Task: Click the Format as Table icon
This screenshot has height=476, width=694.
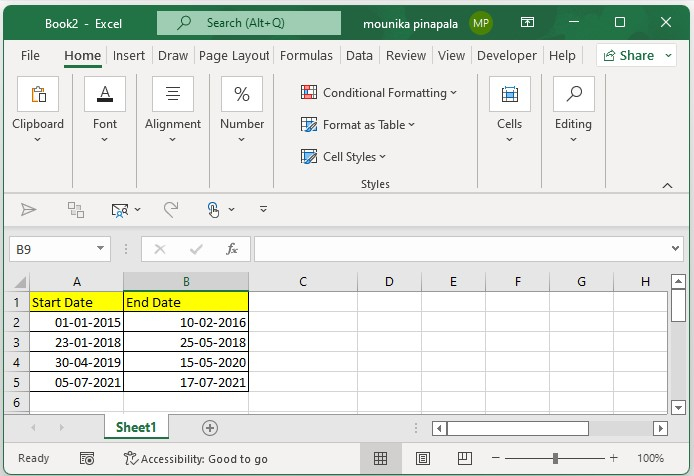Action: click(309, 124)
